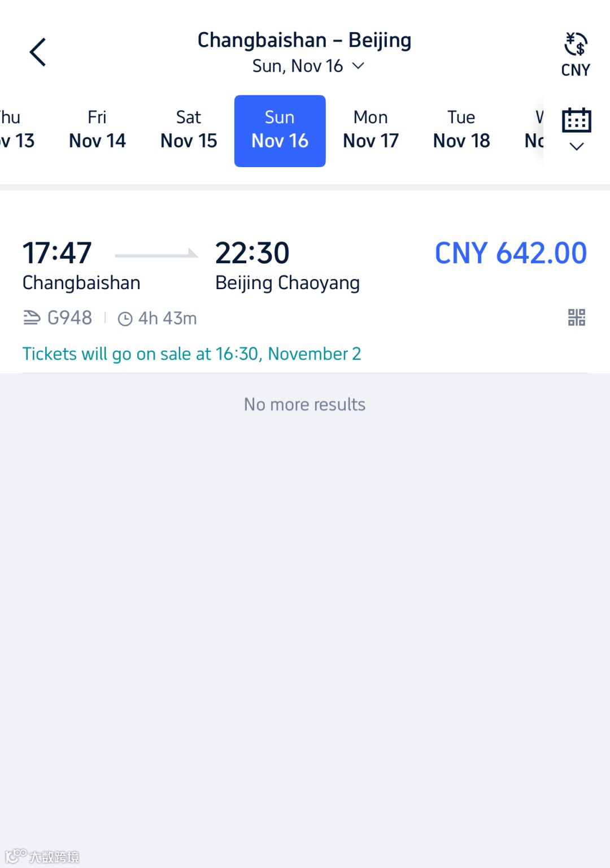Select the Tue Nov 18 date tab
The width and height of the screenshot is (610, 868).
tap(461, 130)
